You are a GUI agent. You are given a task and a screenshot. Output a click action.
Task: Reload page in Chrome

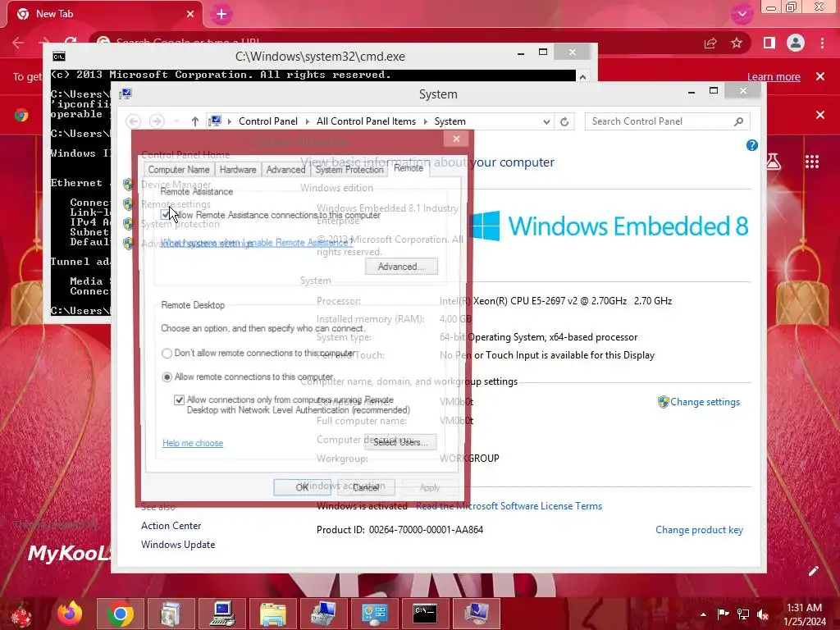coord(71,42)
